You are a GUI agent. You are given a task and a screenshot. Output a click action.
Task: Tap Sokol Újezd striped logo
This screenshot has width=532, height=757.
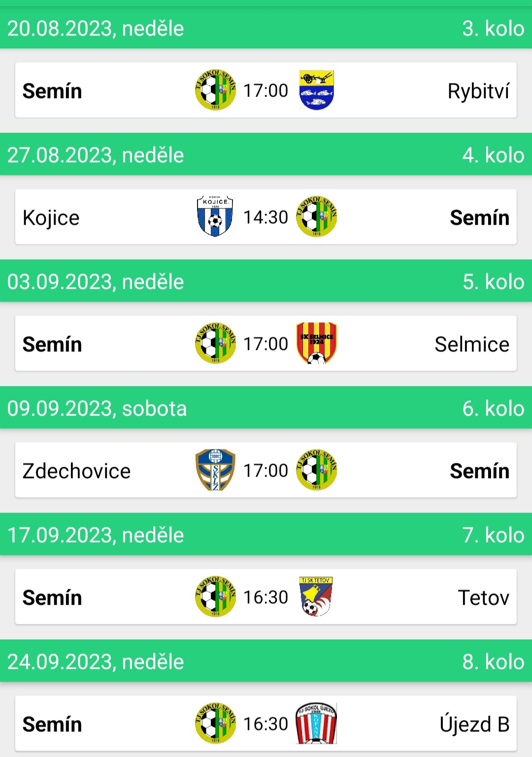pos(316,723)
